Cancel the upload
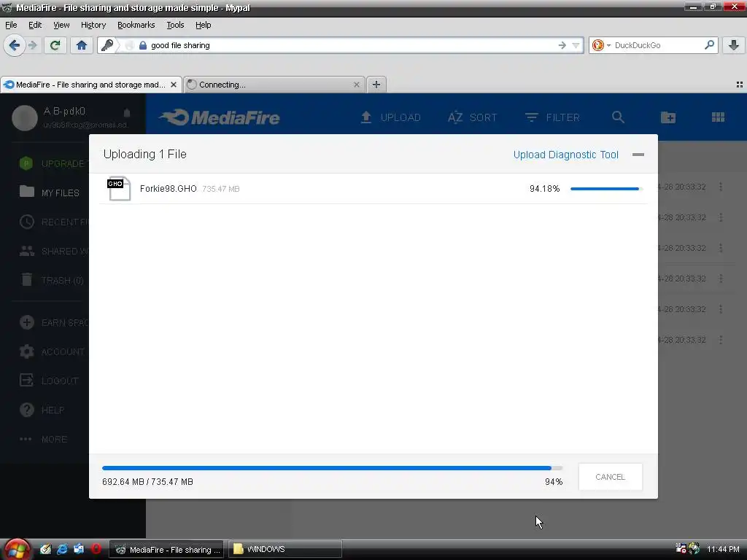 coord(611,477)
